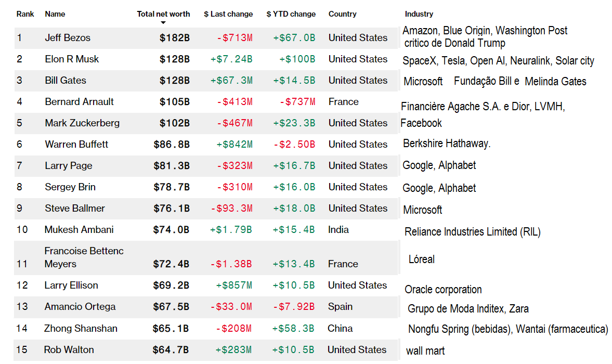
Task: Click the Total net worth header
Action: click(x=163, y=14)
